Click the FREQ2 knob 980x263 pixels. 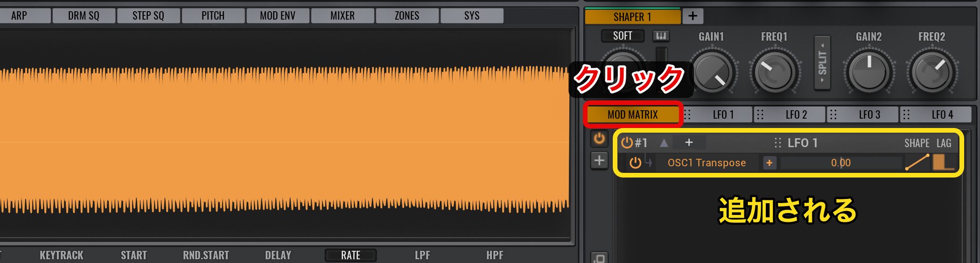(931, 72)
